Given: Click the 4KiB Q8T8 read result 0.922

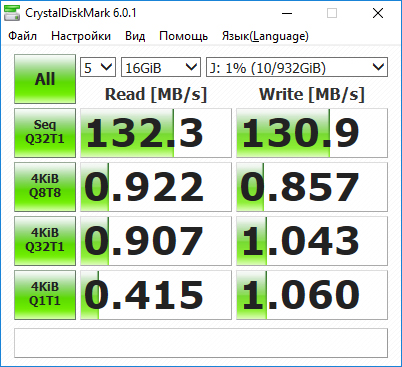Looking at the screenshot, I should tap(156, 187).
